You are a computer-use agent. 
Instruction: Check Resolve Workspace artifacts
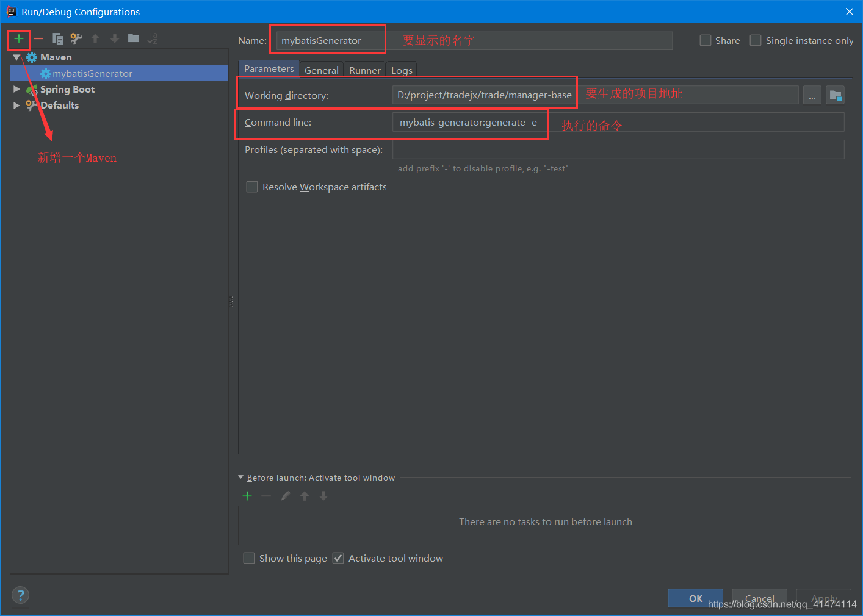point(252,187)
